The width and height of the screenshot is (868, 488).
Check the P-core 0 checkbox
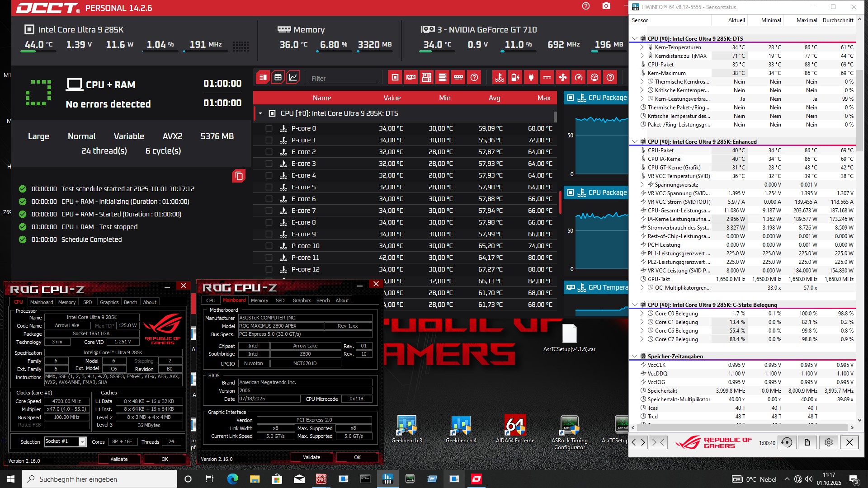pos(269,128)
